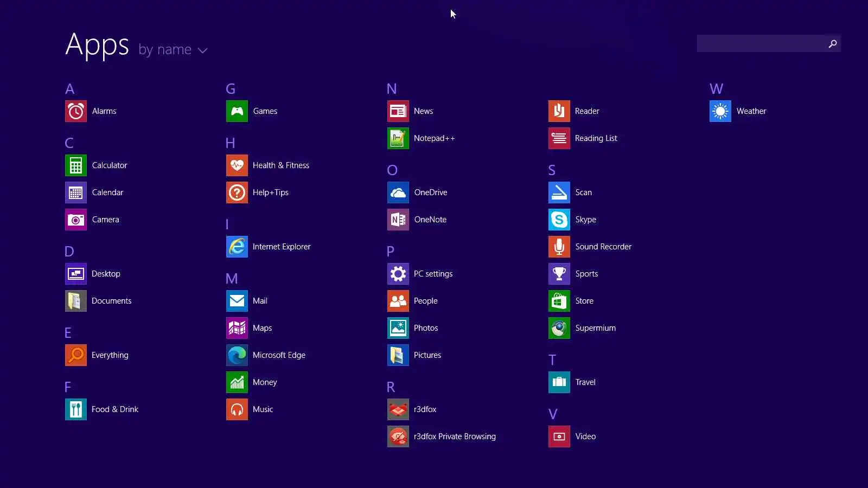Select the letter W group header

716,89
